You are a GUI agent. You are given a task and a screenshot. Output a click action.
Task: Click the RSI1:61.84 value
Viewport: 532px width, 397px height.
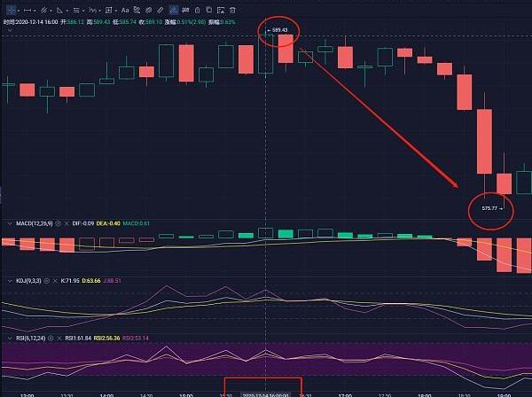tap(78, 338)
